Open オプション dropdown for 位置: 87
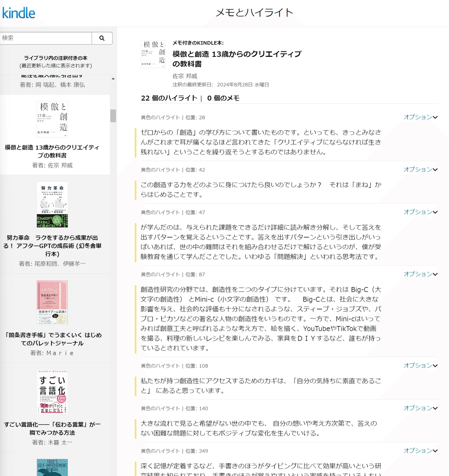Image resolution: width=449 pixels, height=476 pixels. [421, 274]
